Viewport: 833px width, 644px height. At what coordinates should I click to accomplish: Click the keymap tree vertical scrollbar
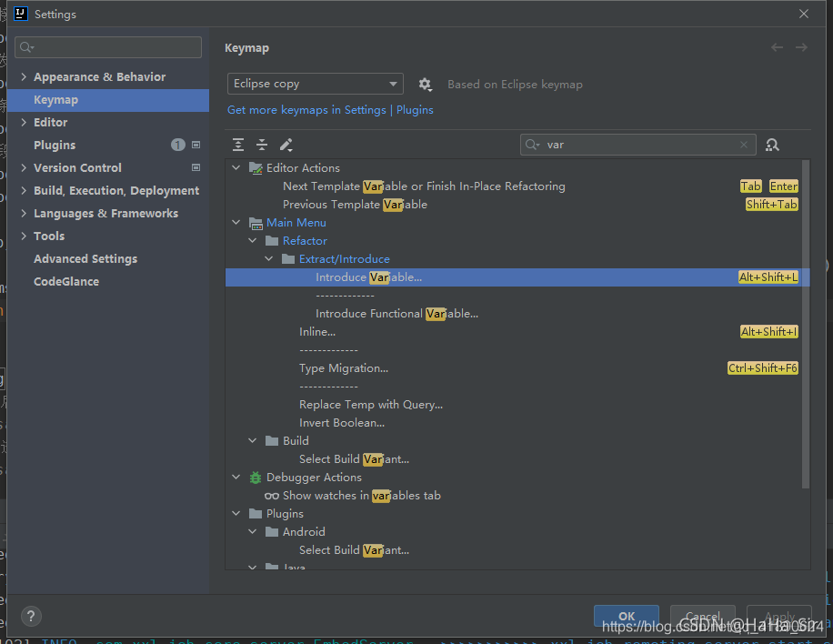click(806, 324)
